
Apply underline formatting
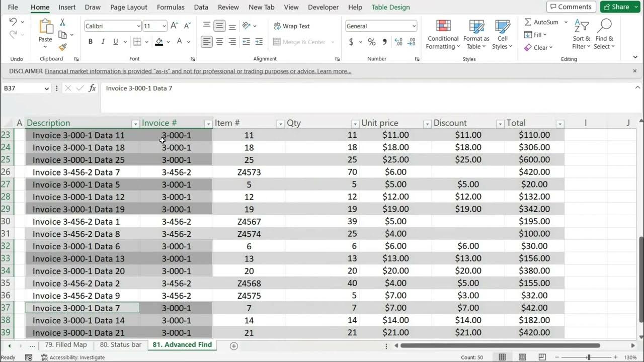click(116, 42)
